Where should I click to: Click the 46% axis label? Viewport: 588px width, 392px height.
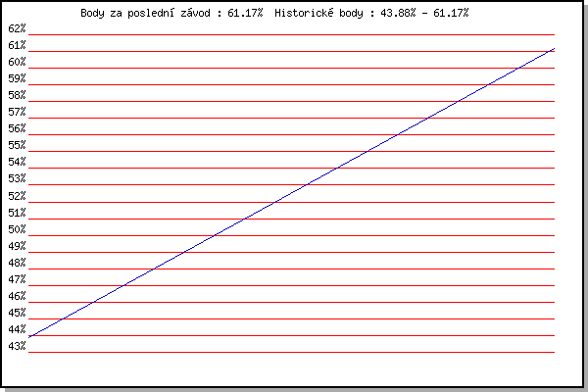(x=17, y=296)
